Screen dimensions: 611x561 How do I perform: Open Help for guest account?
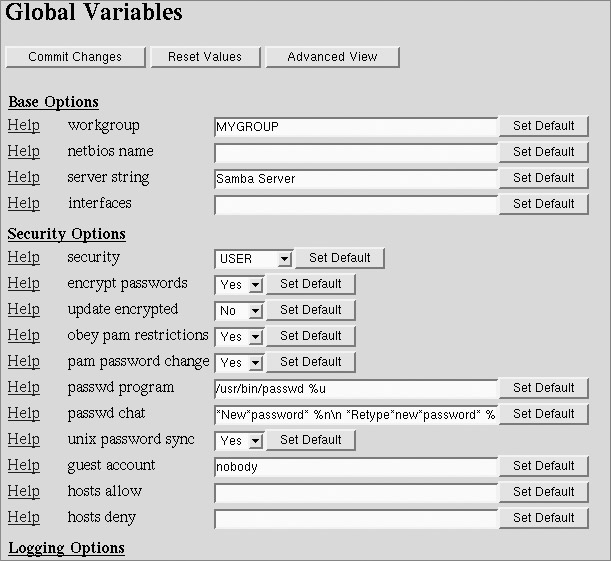pos(24,466)
